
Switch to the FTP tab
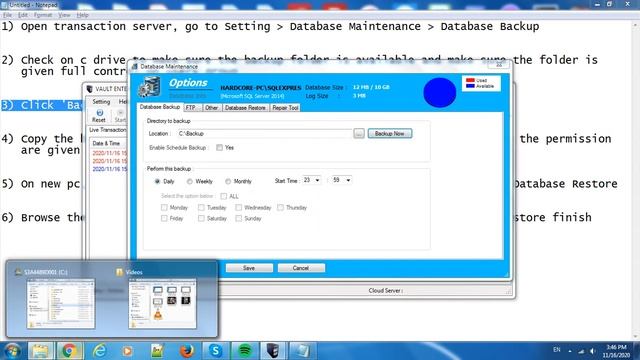192,108
